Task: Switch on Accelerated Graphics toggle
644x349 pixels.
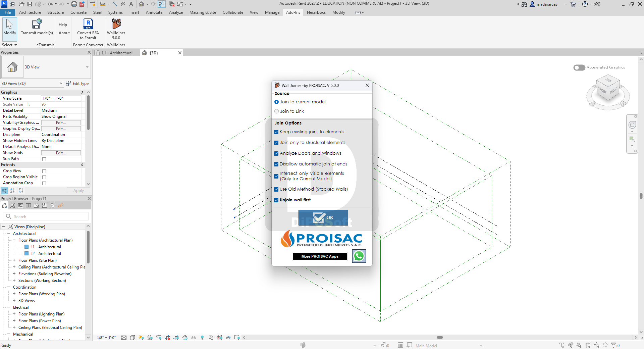Action: click(x=579, y=67)
